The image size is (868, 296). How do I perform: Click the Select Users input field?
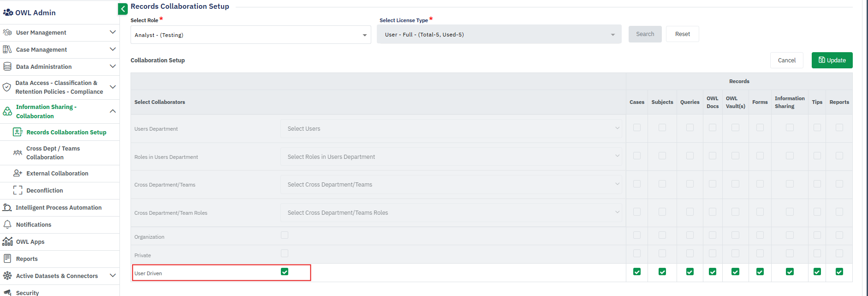point(451,129)
